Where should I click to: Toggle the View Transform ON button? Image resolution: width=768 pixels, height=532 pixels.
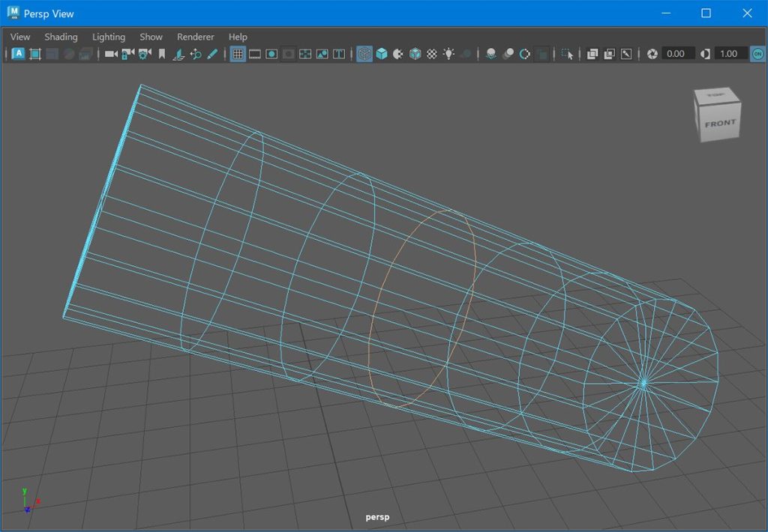pos(757,54)
